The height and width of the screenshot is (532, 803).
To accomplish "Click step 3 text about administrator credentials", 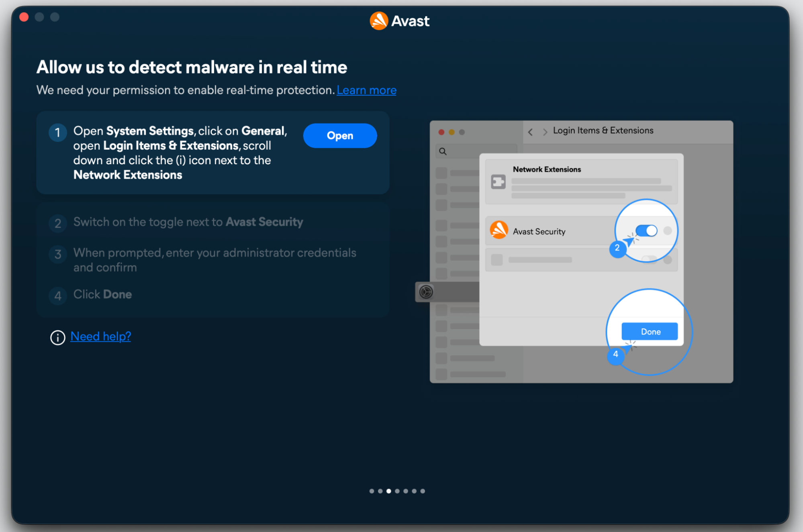I will (215, 260).
